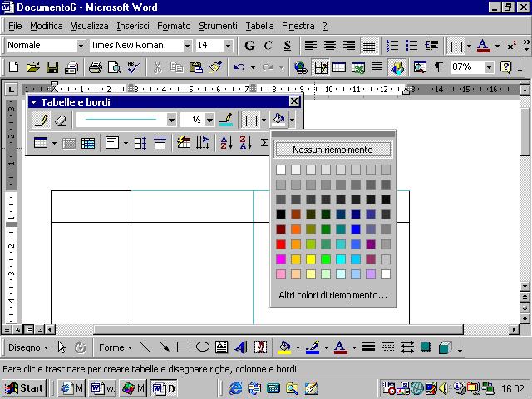Expand Tabelle e bordi toolbar options triangle

point(33,102)
